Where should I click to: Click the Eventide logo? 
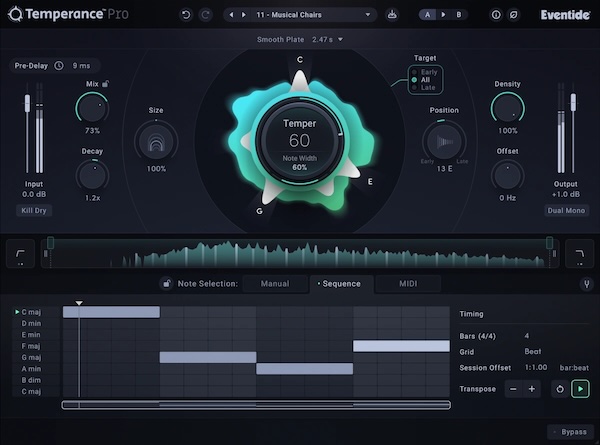pyautogui.click(x=565, y=15)
